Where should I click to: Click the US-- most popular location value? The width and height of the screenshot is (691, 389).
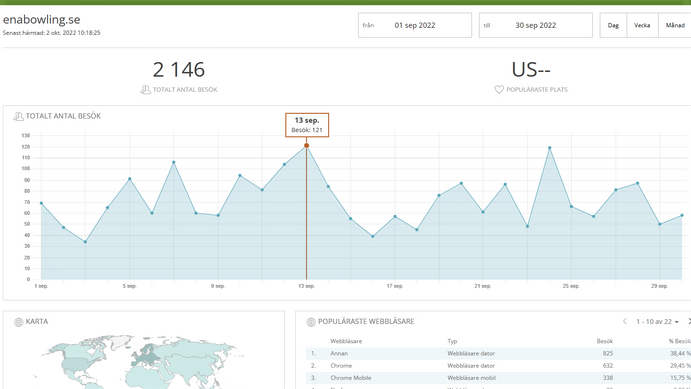tap(531, 70)
